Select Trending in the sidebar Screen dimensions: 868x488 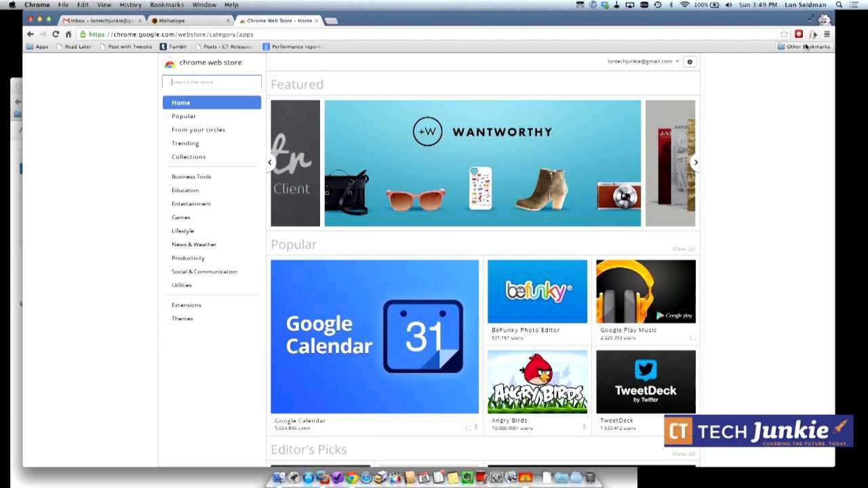(x=185, y=143)
